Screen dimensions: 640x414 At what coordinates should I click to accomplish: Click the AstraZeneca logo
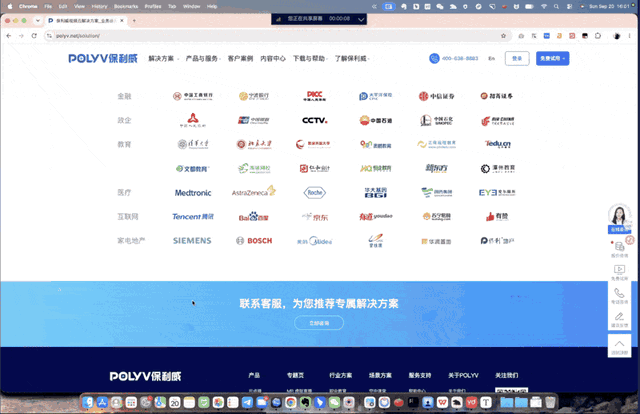(254, 191)
